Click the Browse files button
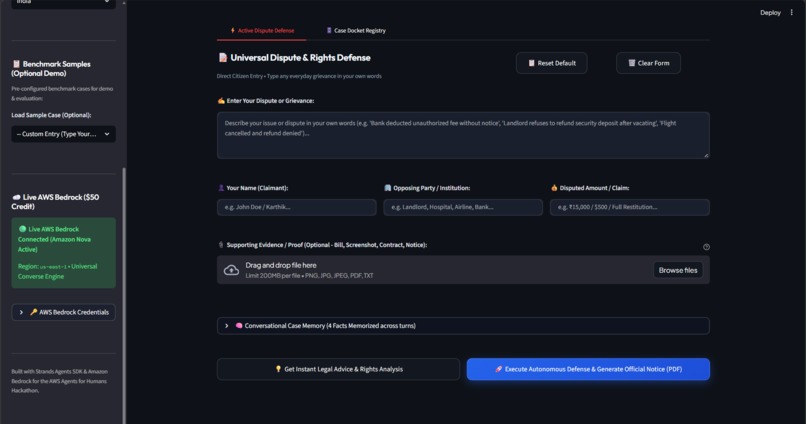This screenshot has width=806, height=424. 678,270
